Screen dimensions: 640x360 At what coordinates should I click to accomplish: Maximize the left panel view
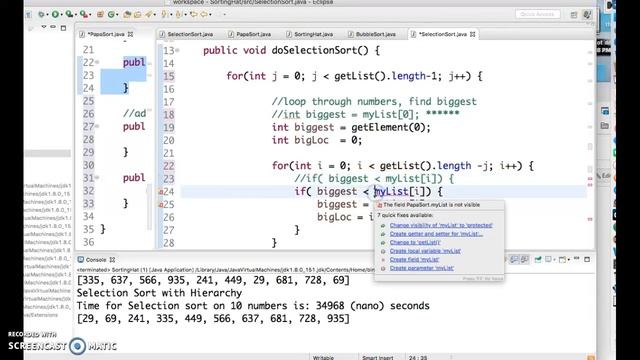click(63, 28)
